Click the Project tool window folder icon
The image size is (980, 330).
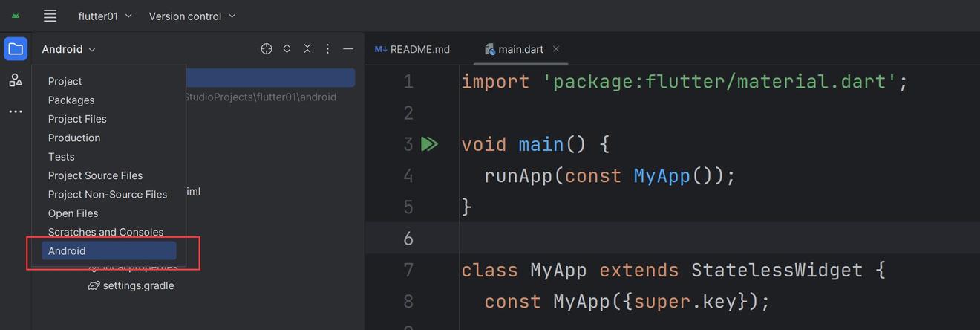(16, 49)
